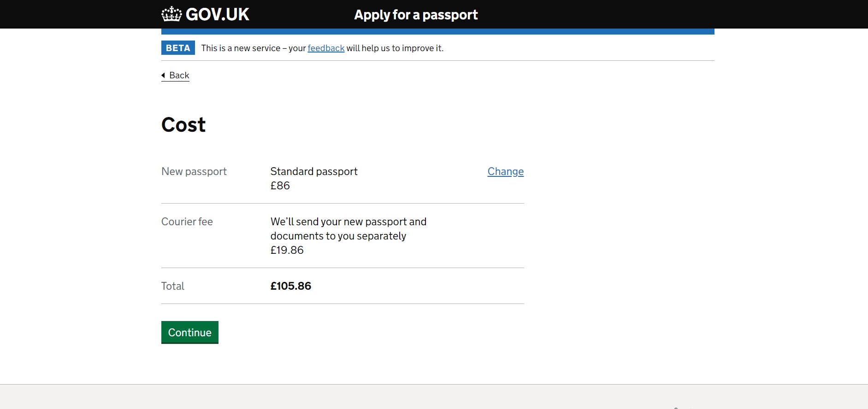Click the courier delivery description text
Screen dimensions: 868x409
[x=348, y=228]
